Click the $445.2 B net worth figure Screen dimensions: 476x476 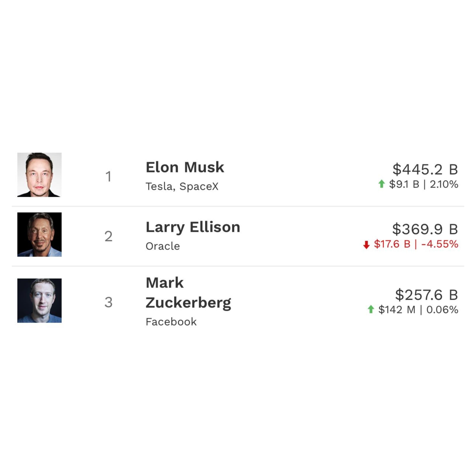(425, 170)
